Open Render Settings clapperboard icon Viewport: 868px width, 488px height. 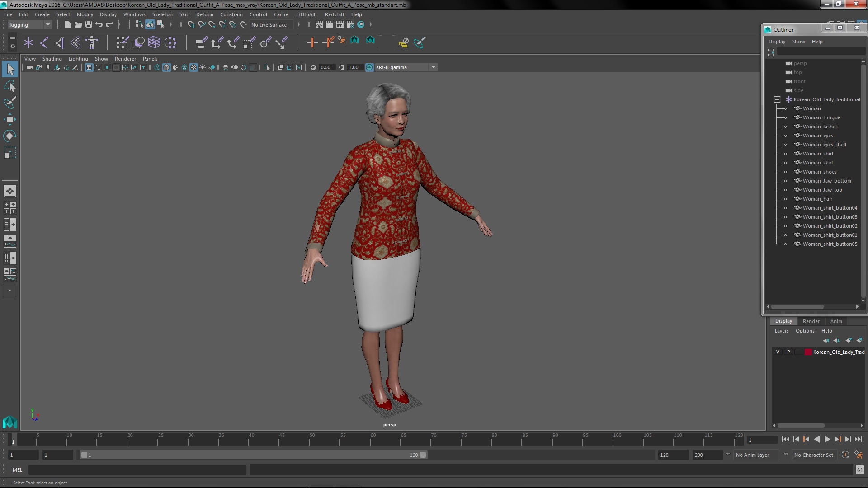(350, 25)
